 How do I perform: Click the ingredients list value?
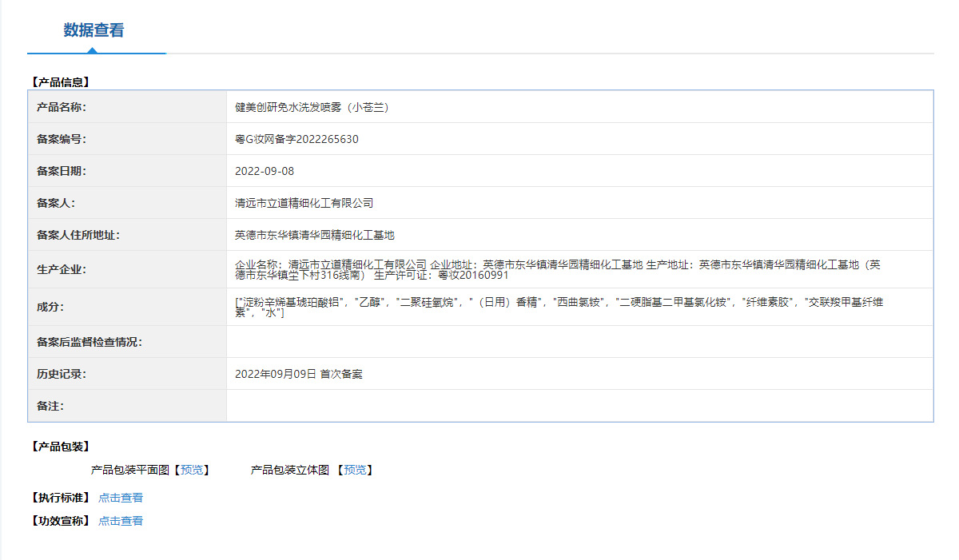click(561, 307)
